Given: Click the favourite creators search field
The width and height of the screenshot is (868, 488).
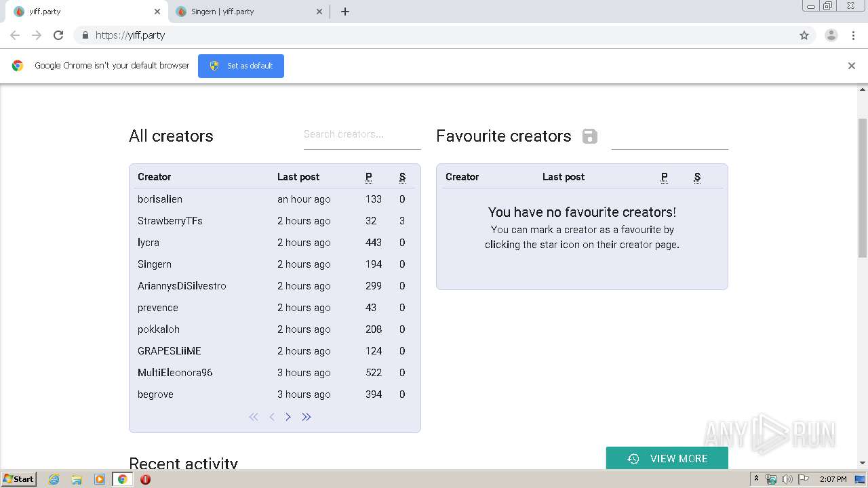Looking at the screenshot, I should pyautogui.click(x=670, y=136).
